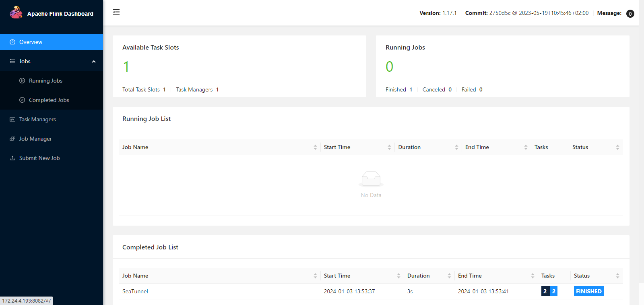Viewport: 644px width, 305px height.
Task: Click the light blue finished tasks swatch
Action: (554, 291)
